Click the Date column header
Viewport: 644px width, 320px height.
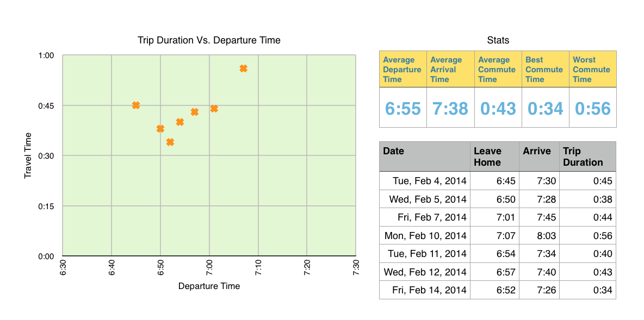424,156
